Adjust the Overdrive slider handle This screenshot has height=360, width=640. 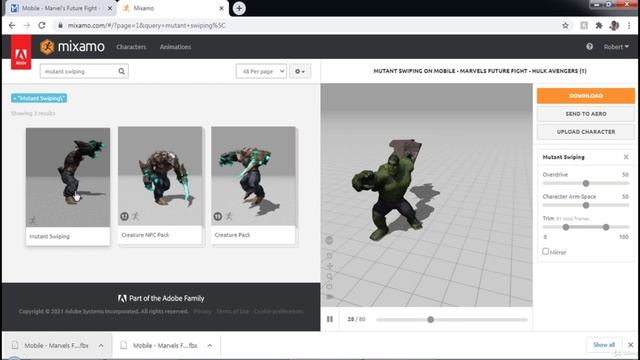(586, 183)
